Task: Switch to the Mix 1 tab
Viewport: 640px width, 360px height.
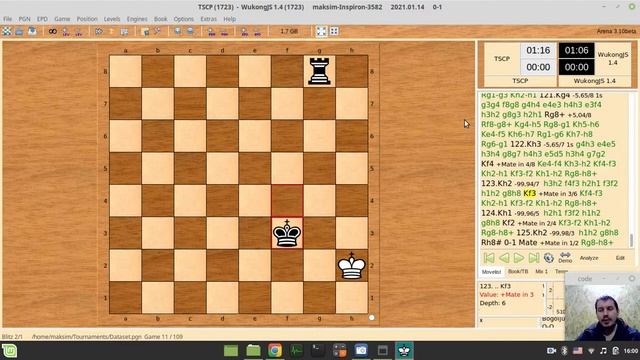Action: click(542, 271)
